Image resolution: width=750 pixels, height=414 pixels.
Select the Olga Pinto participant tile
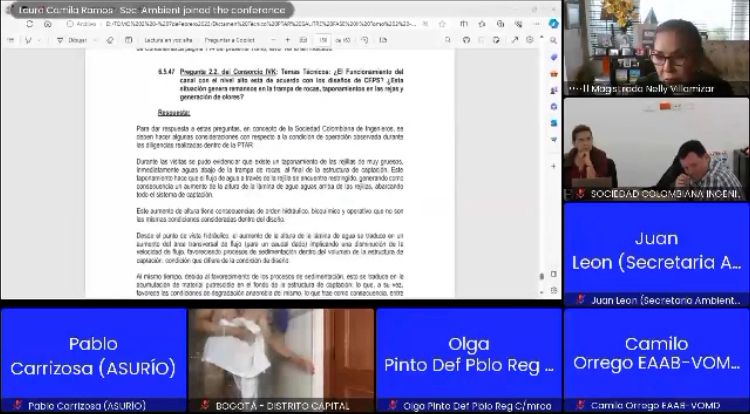coord(469,360)
